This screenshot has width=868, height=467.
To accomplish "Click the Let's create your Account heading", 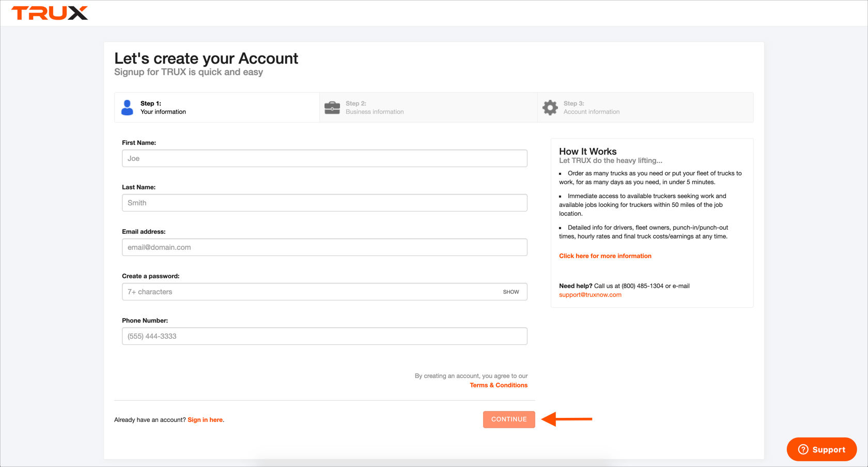I will [206, 58].
